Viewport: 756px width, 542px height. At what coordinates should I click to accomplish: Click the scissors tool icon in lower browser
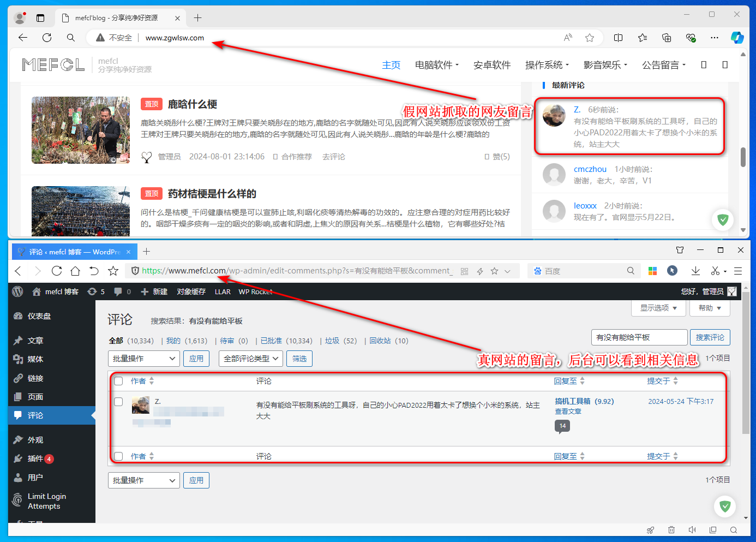coord(715,271)
